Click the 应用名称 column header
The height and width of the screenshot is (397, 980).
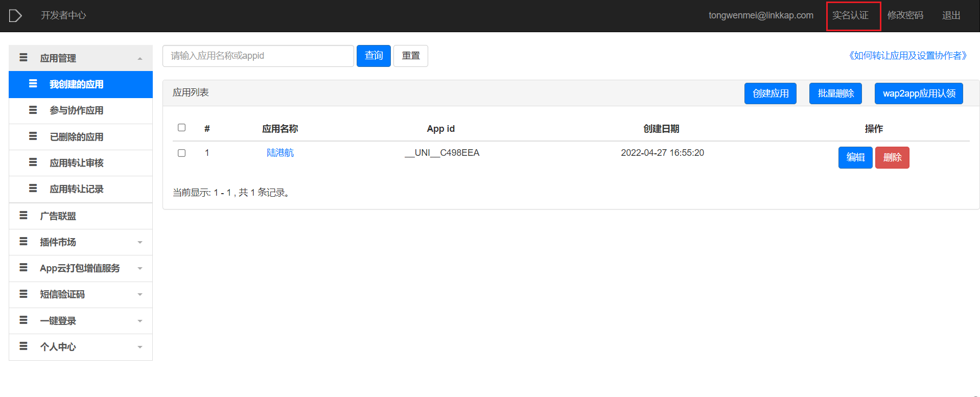(280, 129)
